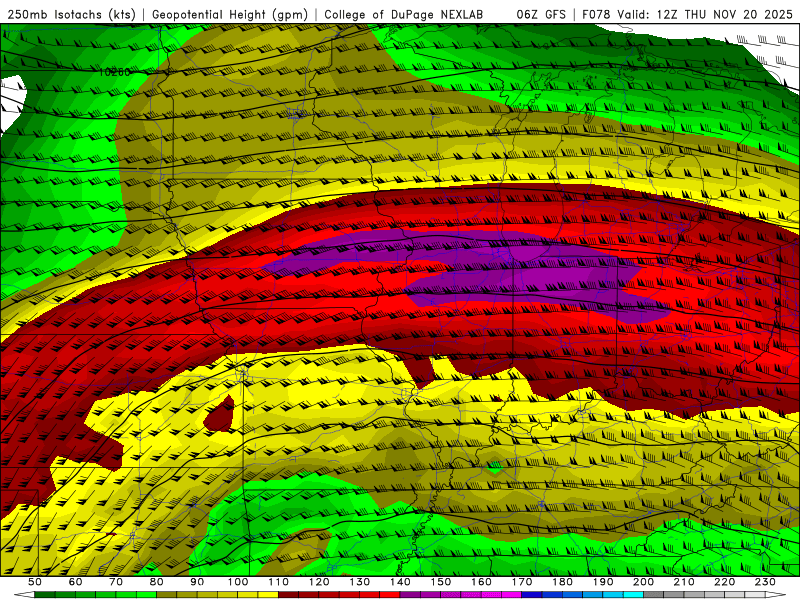Click the 80 kts legend value
The height and width of the screenshot is (600, 800).
tap(157, 582)
